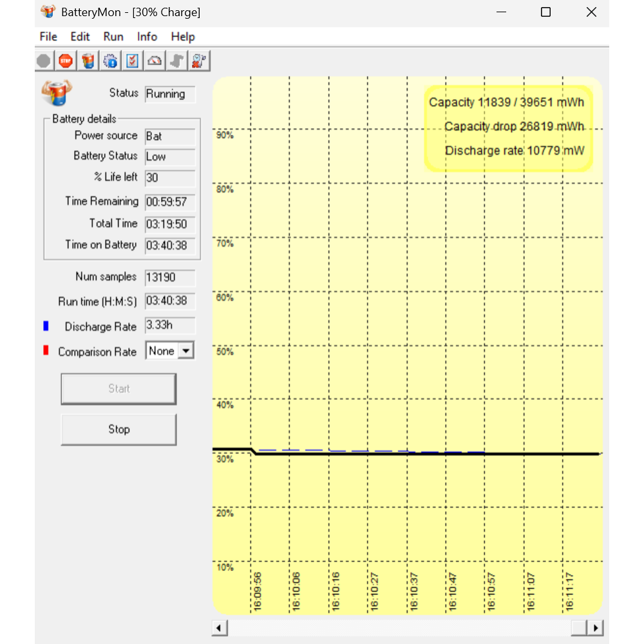Click the disabled Start button
The image size is (644, 644).
click(118, 389)
